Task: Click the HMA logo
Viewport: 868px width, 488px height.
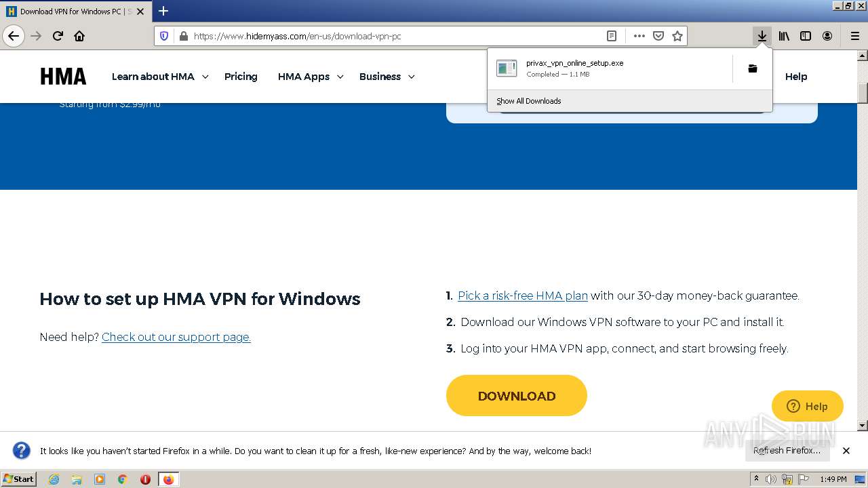Action: click(x=63, y=77)
